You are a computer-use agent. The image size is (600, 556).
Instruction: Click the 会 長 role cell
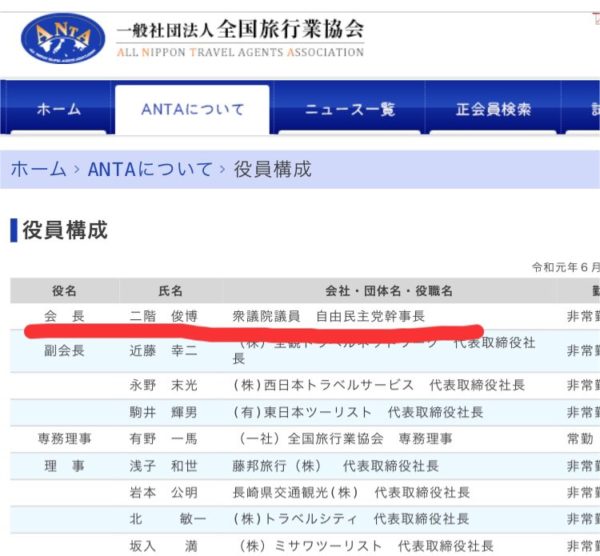pyautogui.click(x=64, y=316)
